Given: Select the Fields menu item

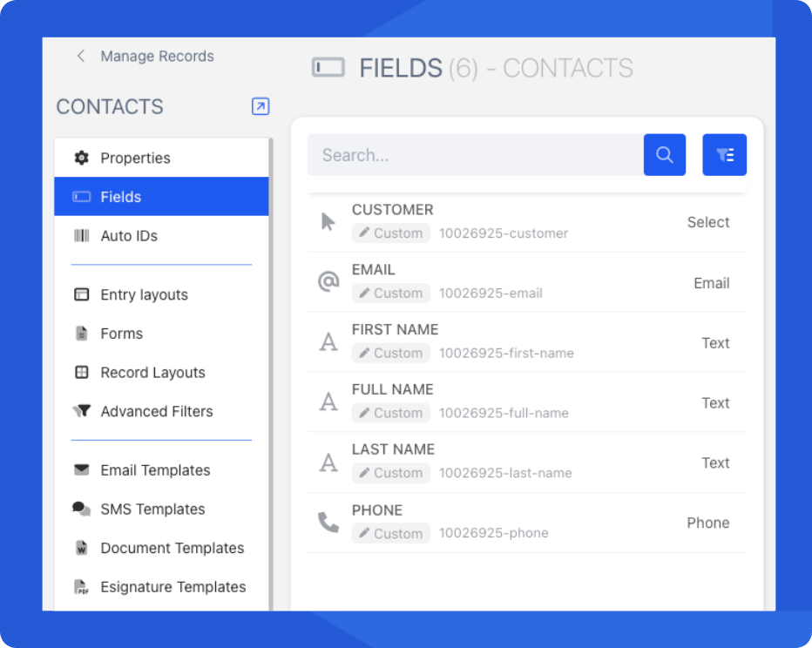Looking at the screenshot, I should [x=161, y=197].
